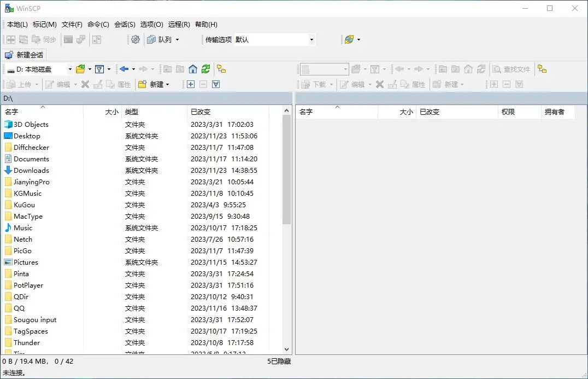Expand the local filter dropdown arrow
This screenshot has height=379, width=588.
pyautogui.click(x=109, y=69)
